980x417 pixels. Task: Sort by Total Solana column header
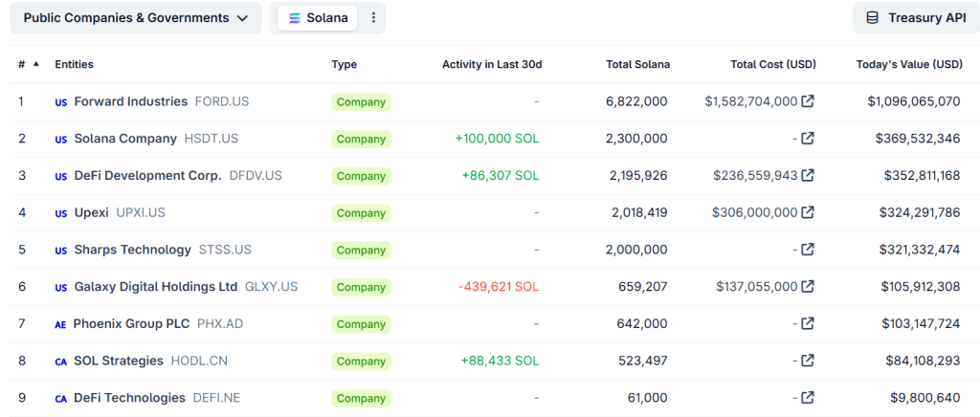point(637,64)
